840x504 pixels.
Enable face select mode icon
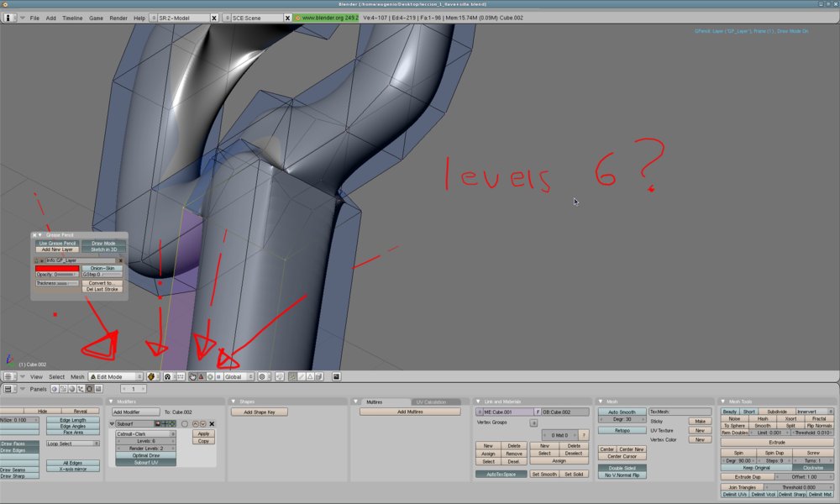pos(310,376)
